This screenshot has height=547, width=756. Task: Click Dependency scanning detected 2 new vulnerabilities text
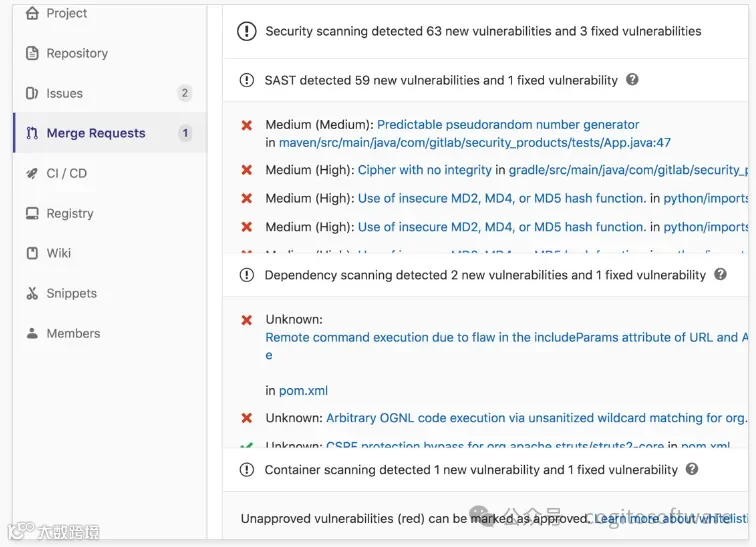485,275
